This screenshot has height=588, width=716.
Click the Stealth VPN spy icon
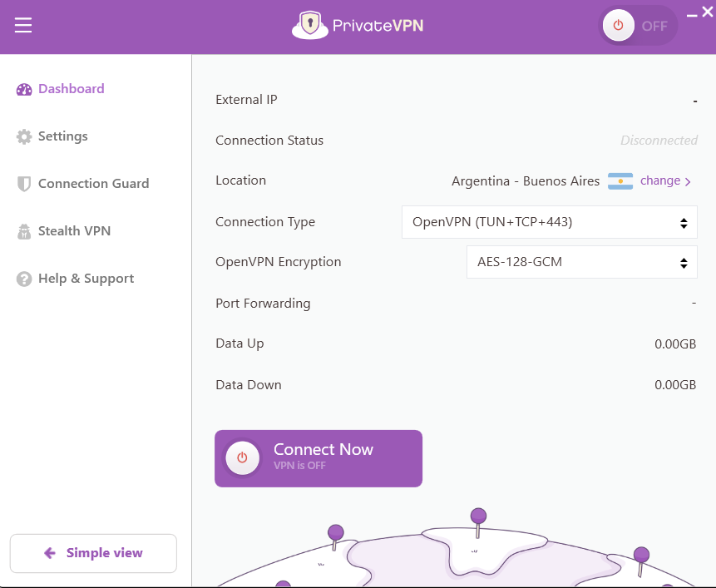click(x=24, y=231)
